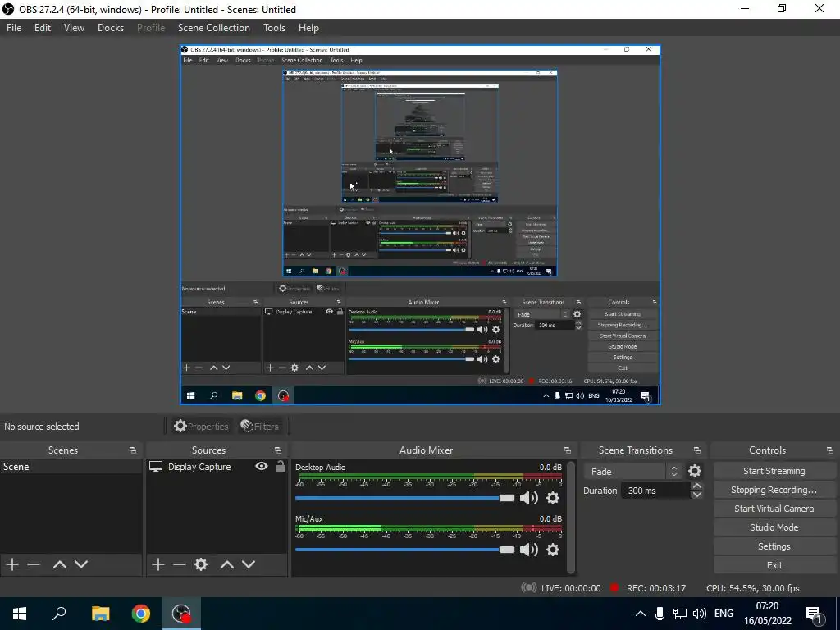
Task: Click the Exit button
Action: point(774,565)
